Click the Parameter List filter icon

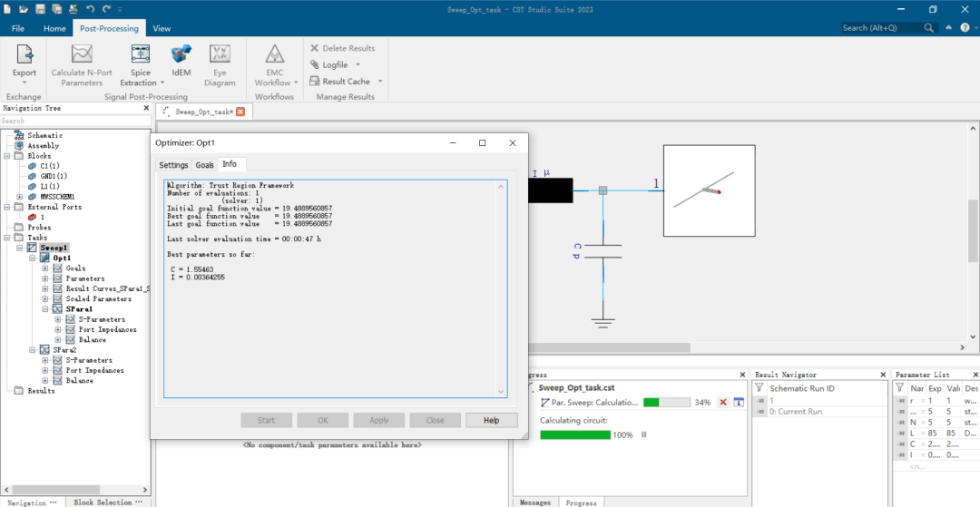899,388
